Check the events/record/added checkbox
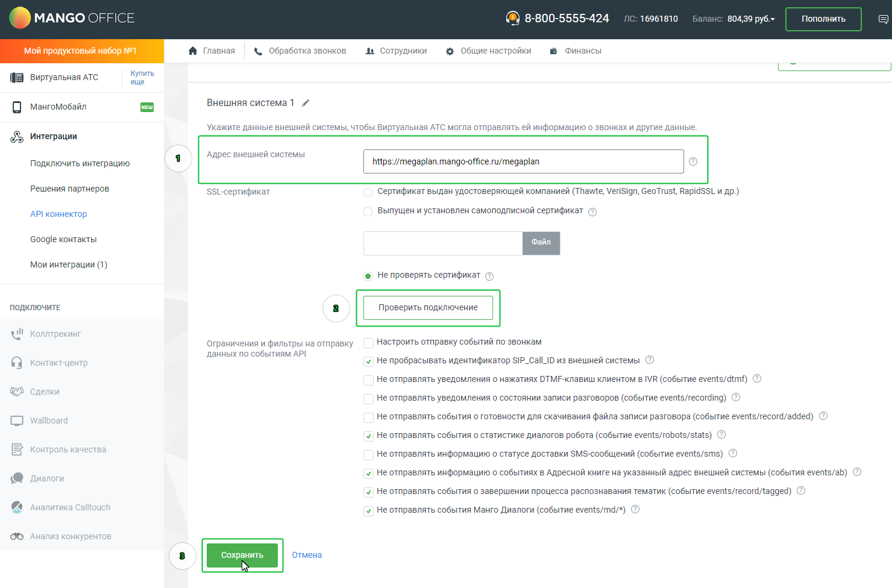892x588 pixels. tap(368, 418)
